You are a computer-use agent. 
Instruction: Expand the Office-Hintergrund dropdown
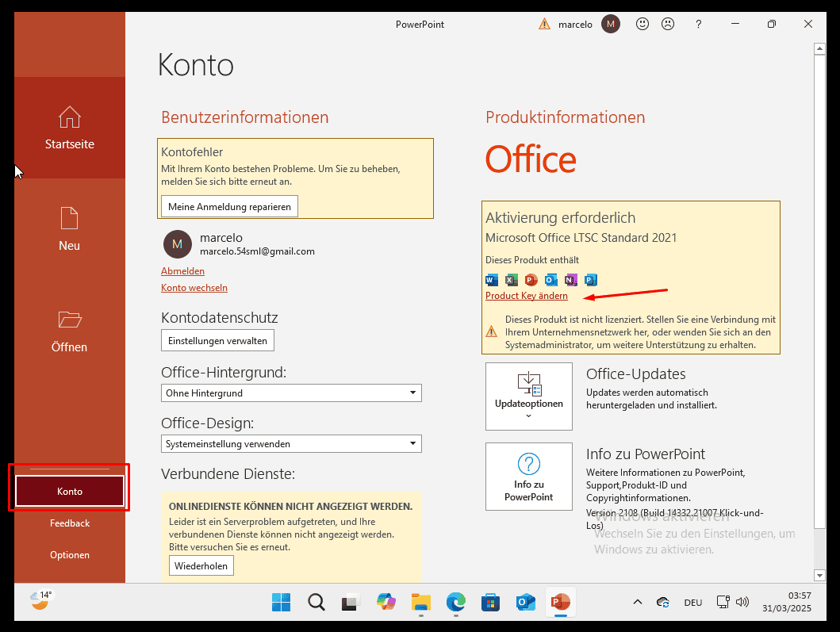pos(412,393)
